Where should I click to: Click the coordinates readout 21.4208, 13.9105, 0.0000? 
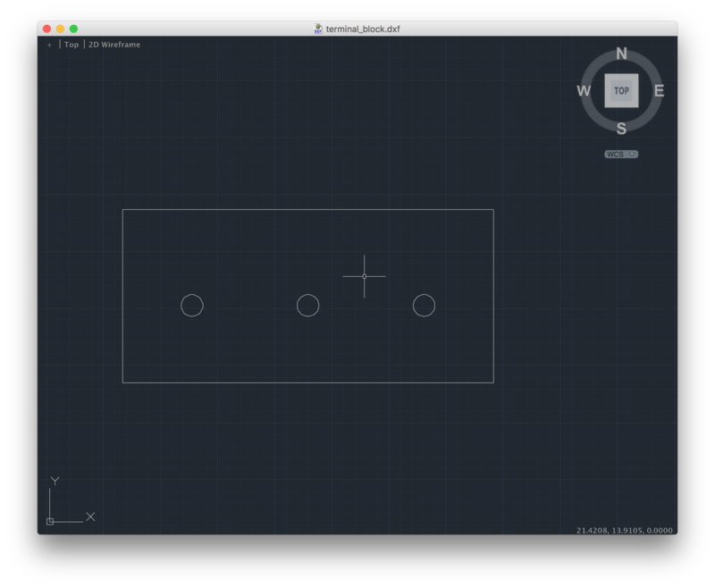(624, 530)
